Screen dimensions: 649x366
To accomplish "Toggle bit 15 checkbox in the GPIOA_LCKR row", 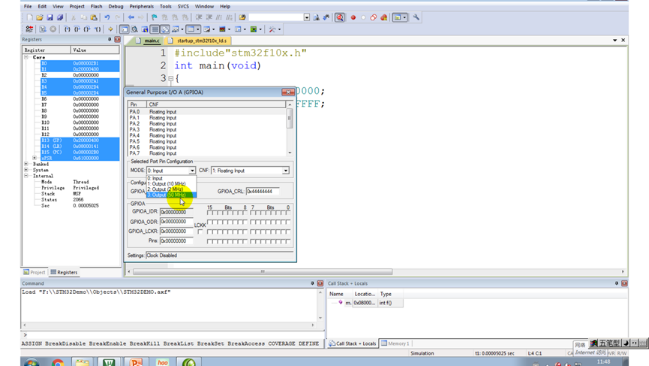I will point(210,232).
